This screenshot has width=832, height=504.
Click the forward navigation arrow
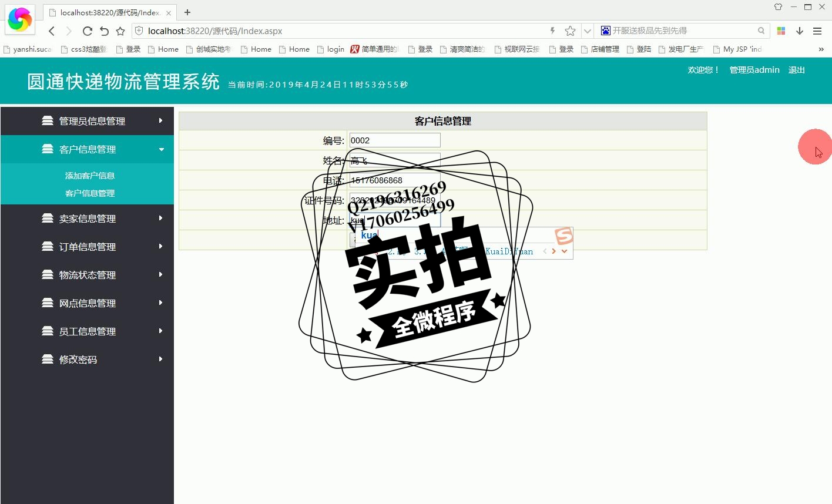(x=69, y=31)
